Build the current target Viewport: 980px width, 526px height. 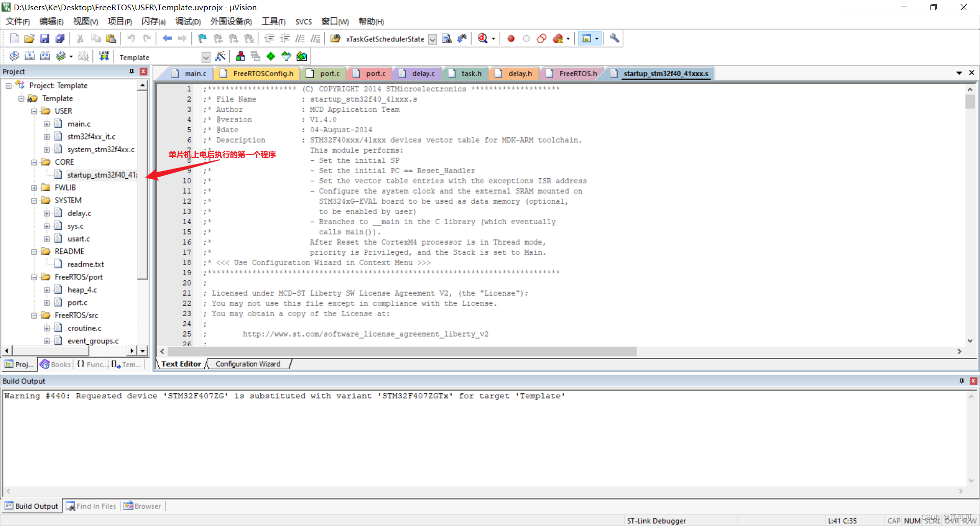pyautogui.click(x=30, y=56)
